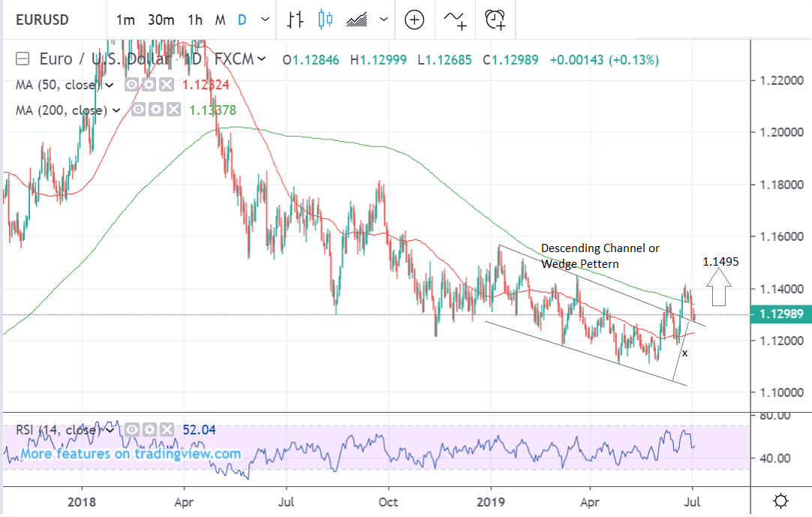812x517 pixels.
Task: Expand the RSI (14, close) dropdown arrow
Action: [x=110, y=430]
